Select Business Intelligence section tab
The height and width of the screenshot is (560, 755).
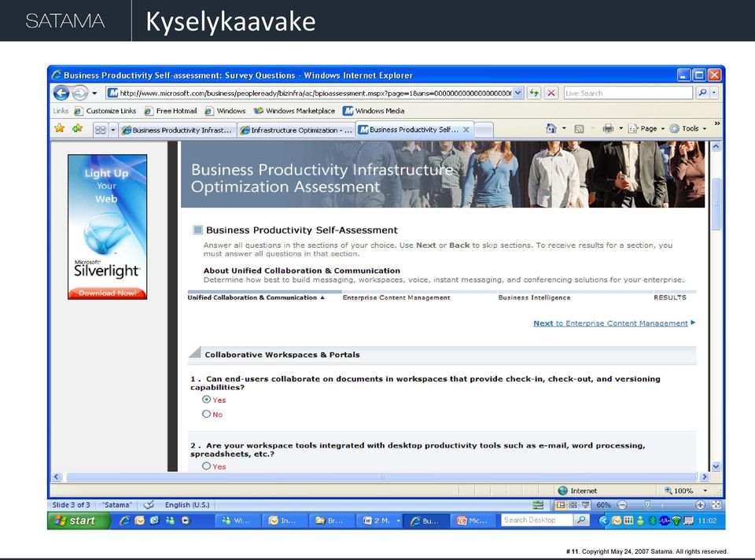(535, 297)
